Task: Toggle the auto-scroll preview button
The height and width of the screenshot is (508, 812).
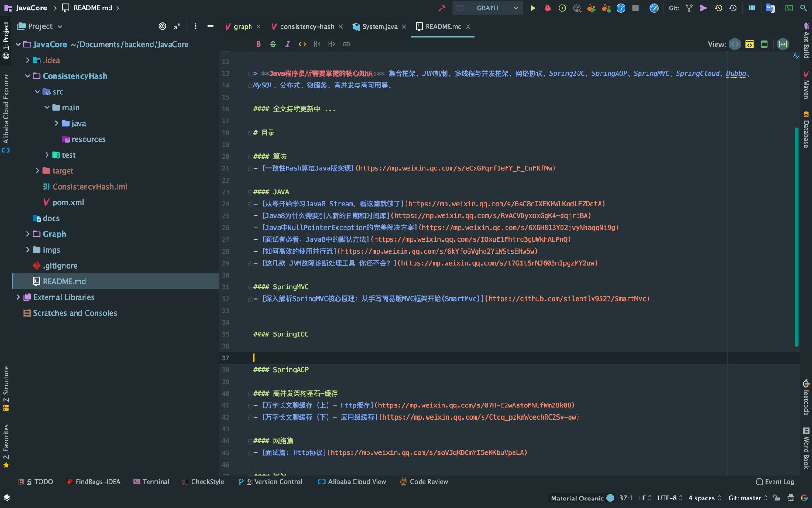Action: coord(783,44)
